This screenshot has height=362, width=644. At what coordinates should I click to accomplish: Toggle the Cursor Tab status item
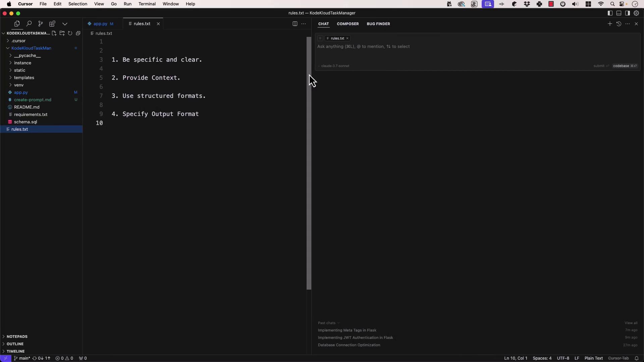(618, 358)
